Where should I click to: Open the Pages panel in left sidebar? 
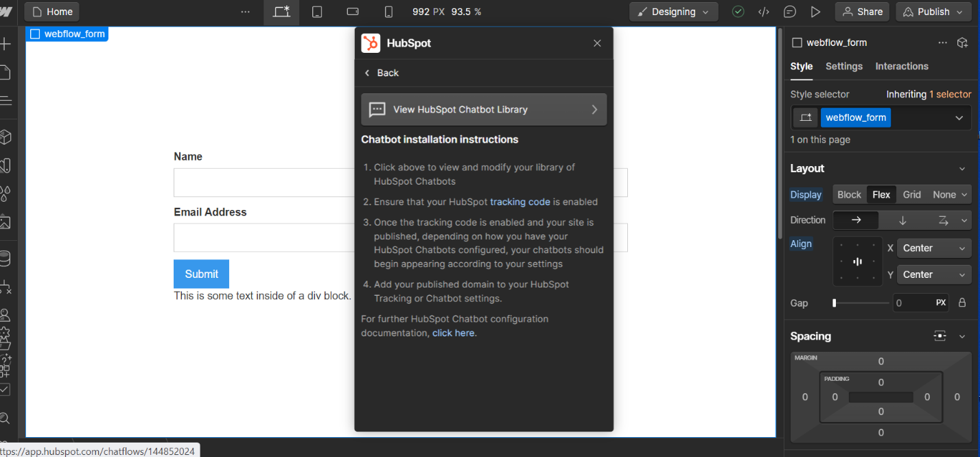(x=5, y=72)
